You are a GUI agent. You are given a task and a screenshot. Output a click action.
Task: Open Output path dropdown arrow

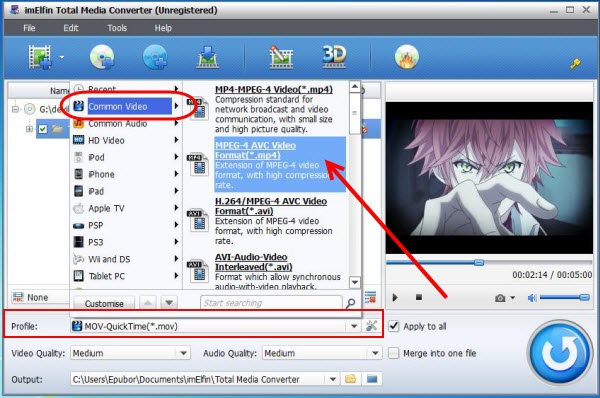click(x=332, y=379)
